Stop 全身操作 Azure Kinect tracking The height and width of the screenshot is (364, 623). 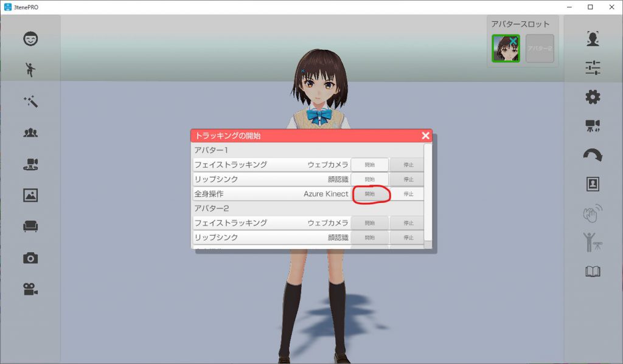click(x=408, y=194)
